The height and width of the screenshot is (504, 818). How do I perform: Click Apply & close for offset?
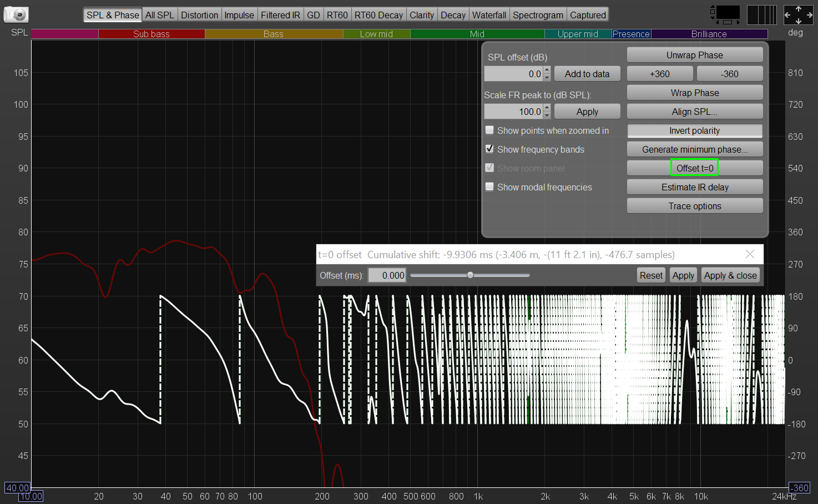click(x=730, y=275)
